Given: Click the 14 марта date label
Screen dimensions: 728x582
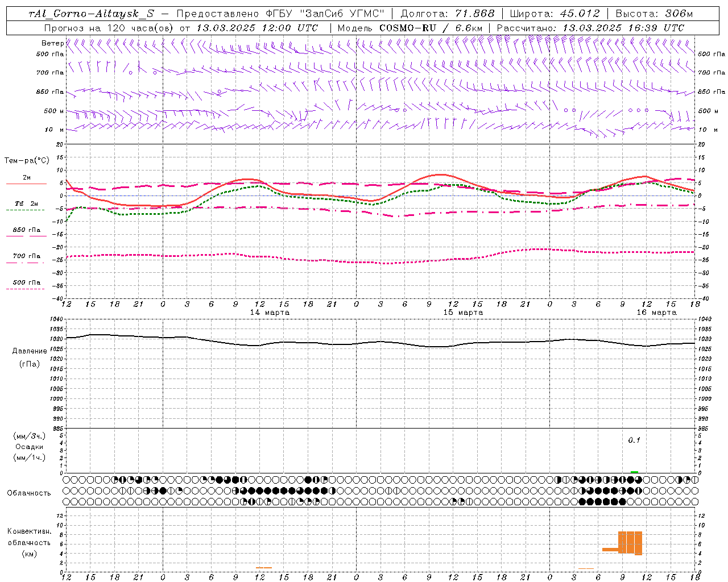Looking at the screenshot, I should point(270,313).
